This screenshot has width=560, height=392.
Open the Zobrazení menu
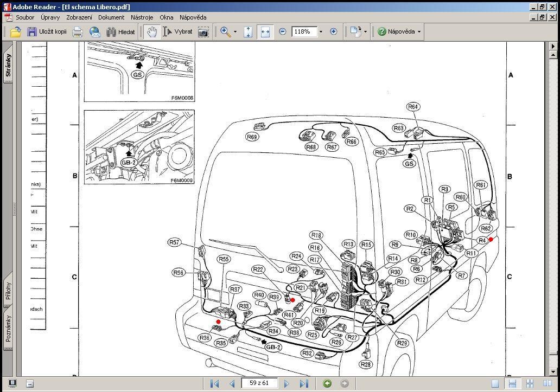(x=79, y=17)
